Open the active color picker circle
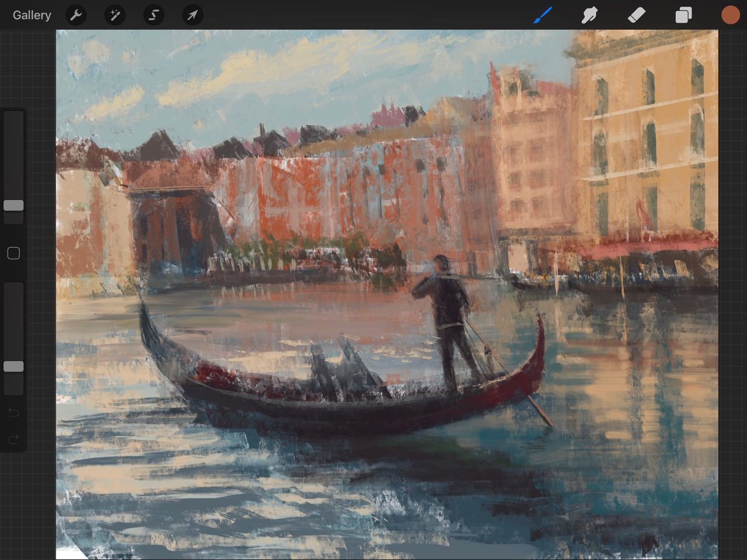The image size is (747, 560). 730,15
